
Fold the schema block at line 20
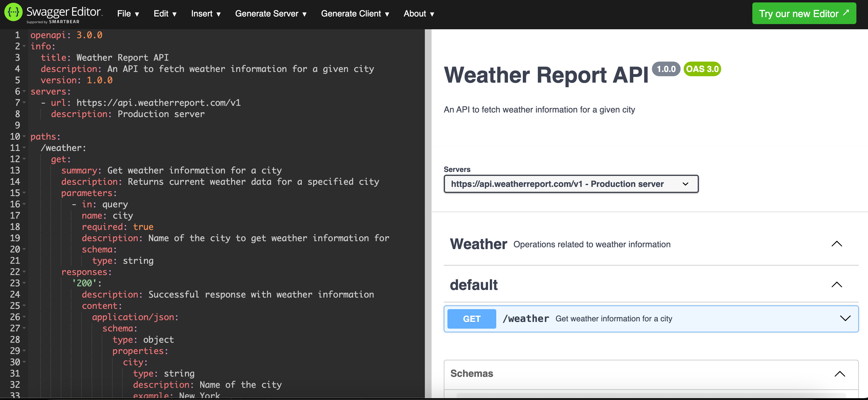click(24, 249)
